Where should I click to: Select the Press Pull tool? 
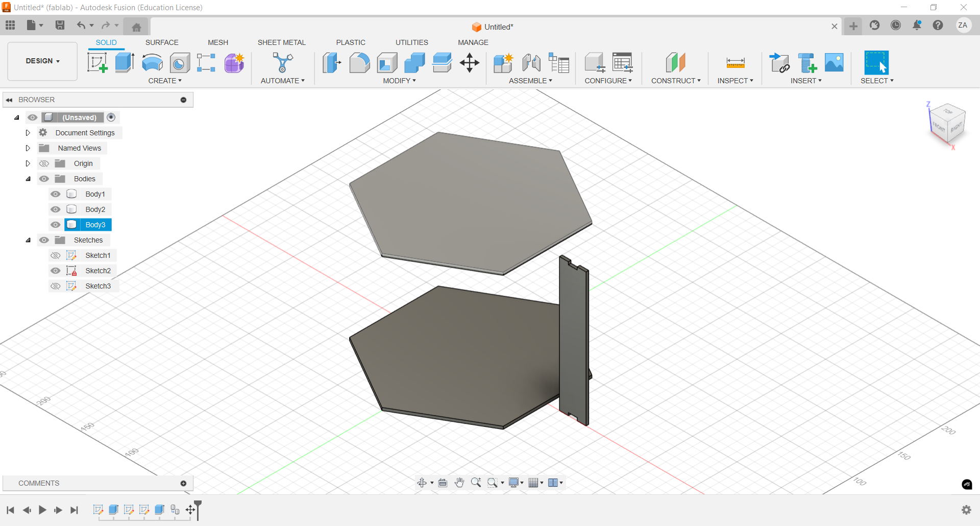pos(332,63)
